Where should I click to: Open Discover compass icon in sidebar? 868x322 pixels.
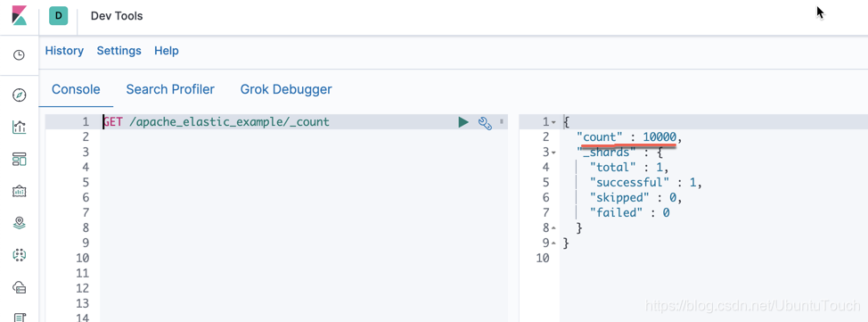(x=19, y=95)
